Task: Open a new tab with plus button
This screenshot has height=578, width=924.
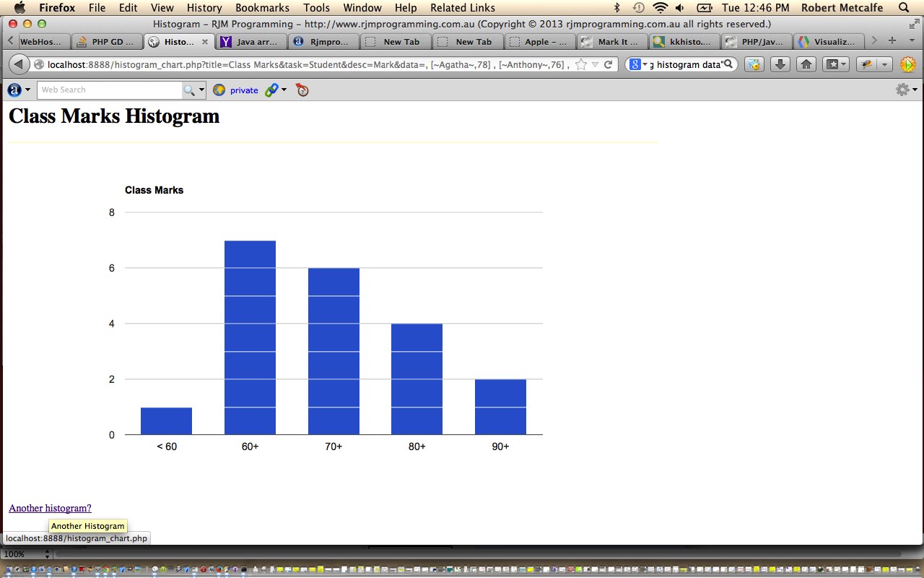Action: point(892,41)
